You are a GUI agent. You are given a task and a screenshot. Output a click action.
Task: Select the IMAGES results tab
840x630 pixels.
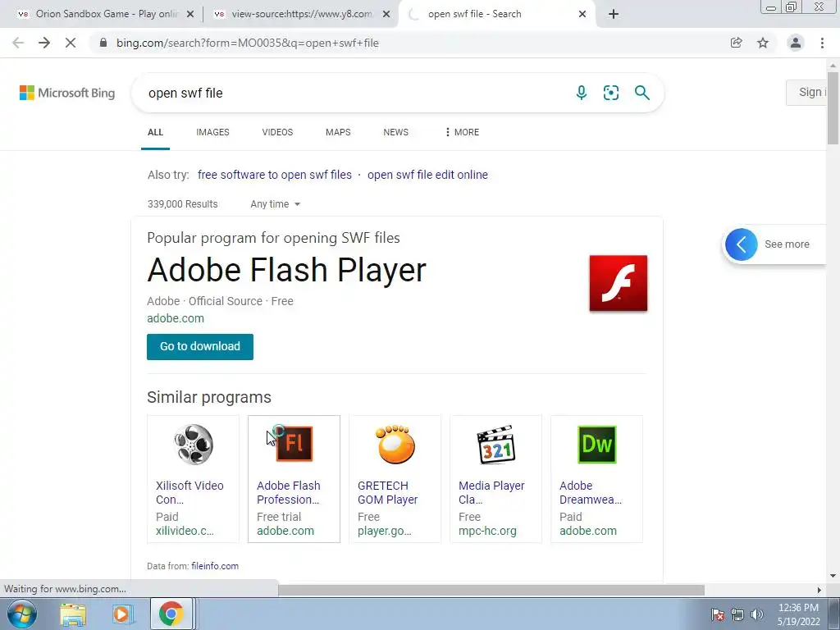tap(212, 132)
